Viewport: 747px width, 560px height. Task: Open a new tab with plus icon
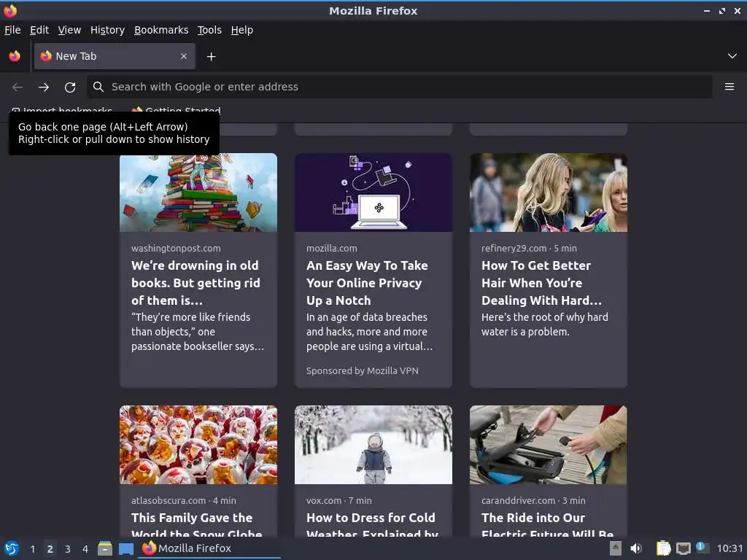coord(211,57)
